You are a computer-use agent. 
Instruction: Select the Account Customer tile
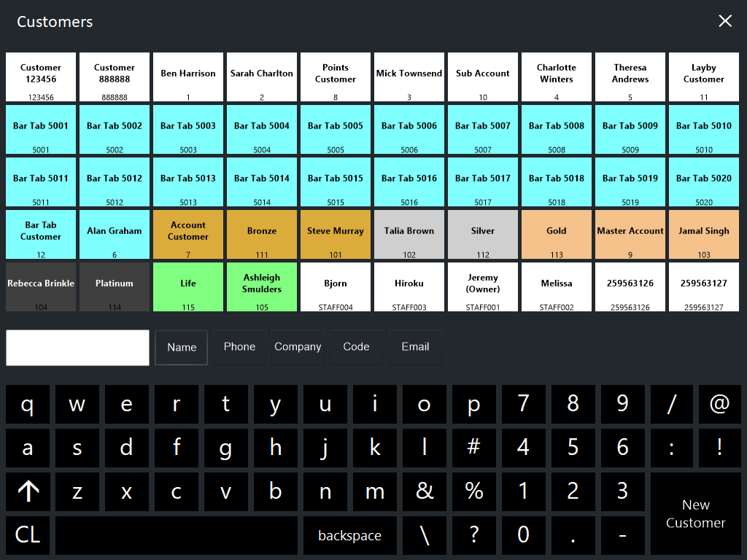[x=188, y=234]
